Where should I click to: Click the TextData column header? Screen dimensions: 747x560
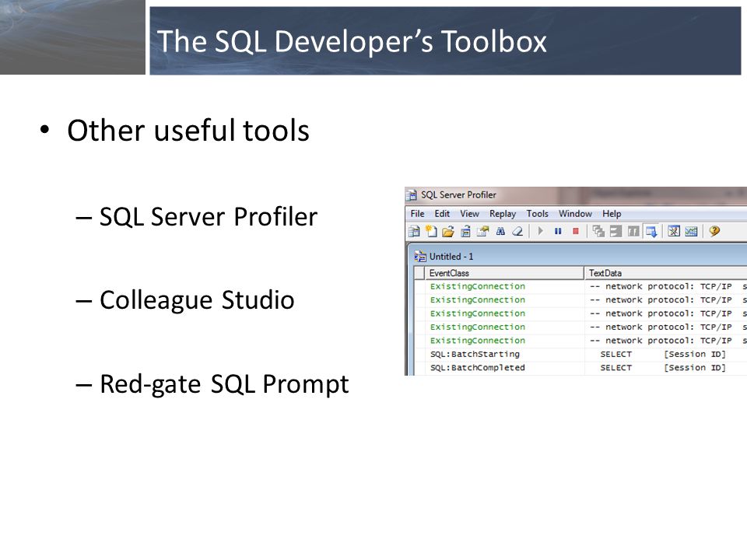[x=665, y=273]
